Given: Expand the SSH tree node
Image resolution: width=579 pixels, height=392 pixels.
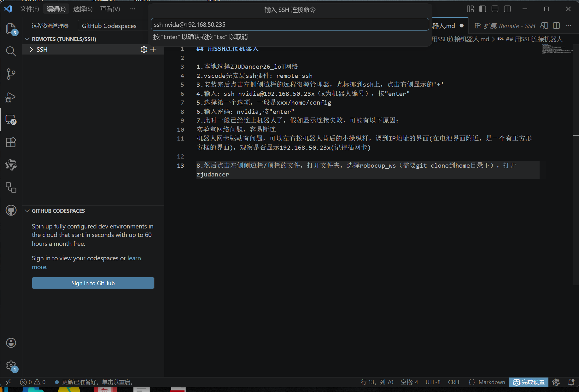Looking at the screenshot, I should [x=31, y=49].
